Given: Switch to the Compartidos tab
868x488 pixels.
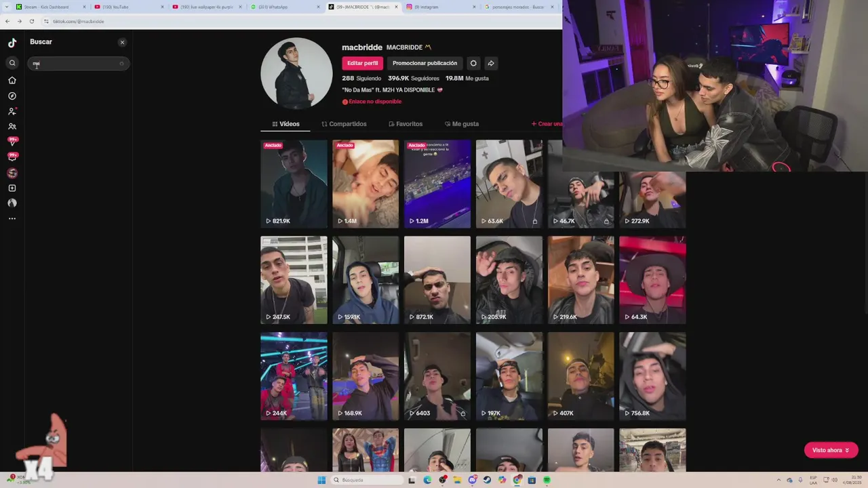Looking at the screenshot, I should point(344,124).
